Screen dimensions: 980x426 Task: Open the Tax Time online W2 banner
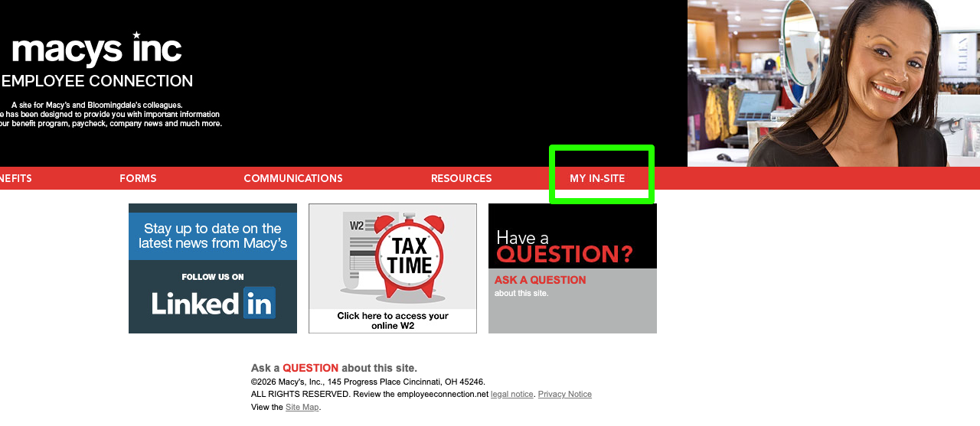click(393, 268)
